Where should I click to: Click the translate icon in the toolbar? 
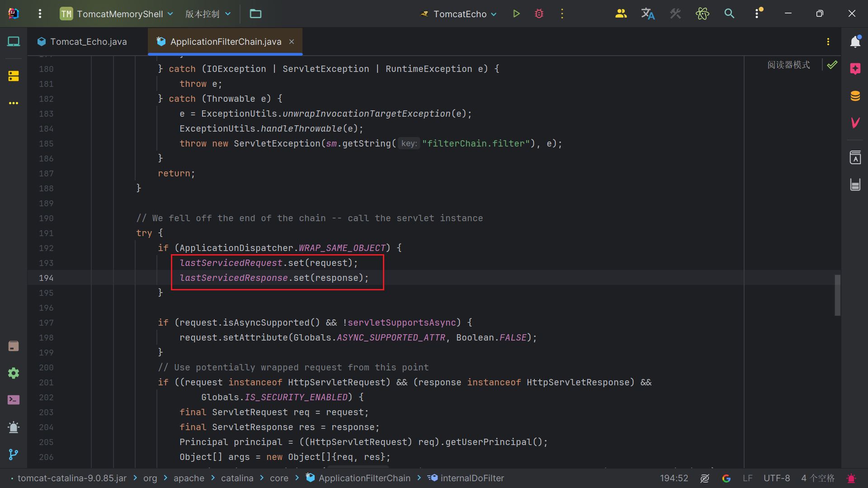648,14
